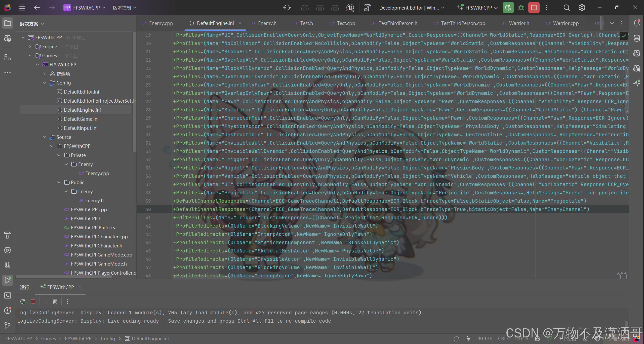Click the Debug bug icon
The height and width of the screenshot is (344, 644).
point(521,8)
